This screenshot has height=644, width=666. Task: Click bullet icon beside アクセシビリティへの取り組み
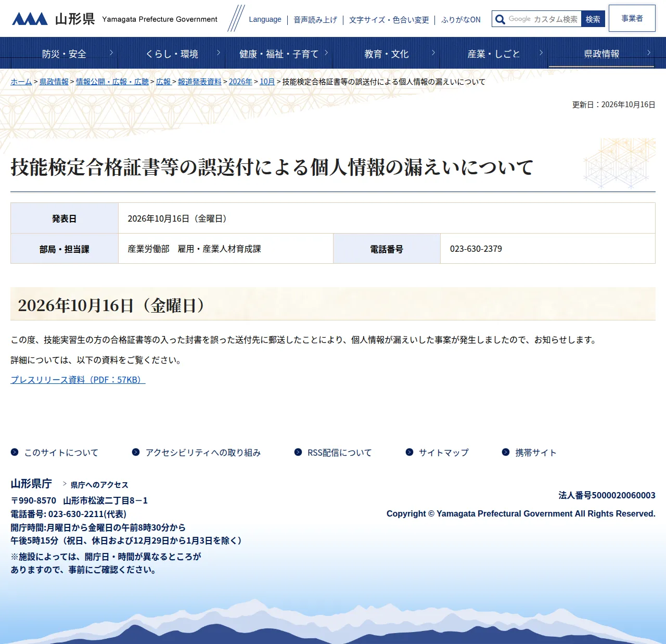coord(136,452)
